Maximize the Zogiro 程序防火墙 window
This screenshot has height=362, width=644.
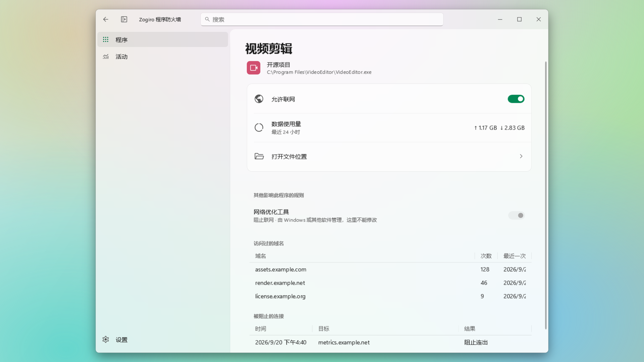[x=519, y=19]
